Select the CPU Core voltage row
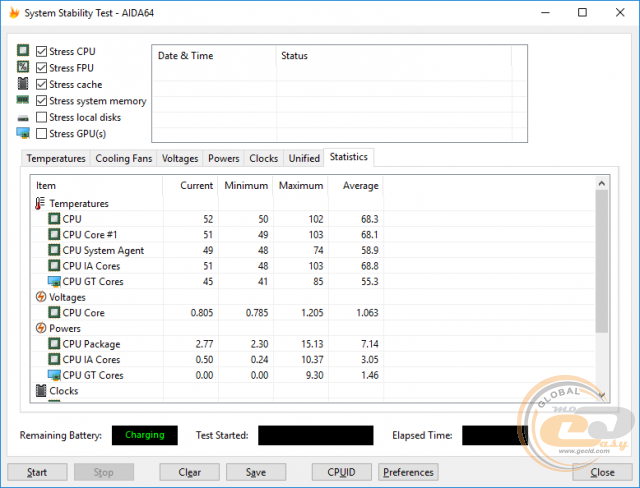This screenshot has height=488, width=640. (85, 312)
